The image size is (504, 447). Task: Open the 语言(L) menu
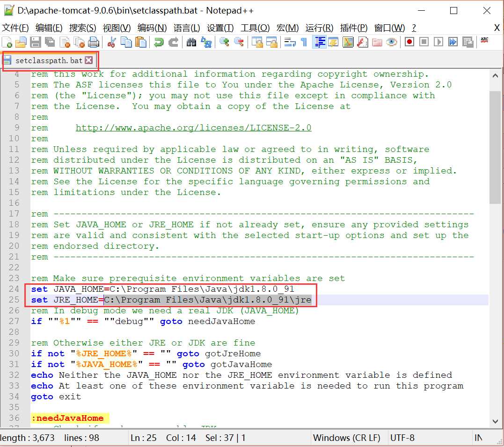coord(187,28)
